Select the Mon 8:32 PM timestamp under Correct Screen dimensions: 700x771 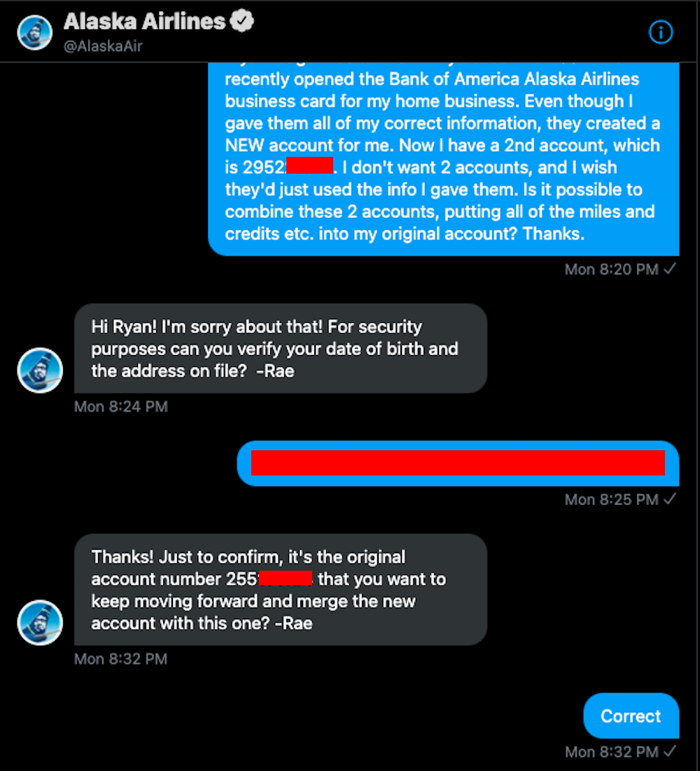611,751
